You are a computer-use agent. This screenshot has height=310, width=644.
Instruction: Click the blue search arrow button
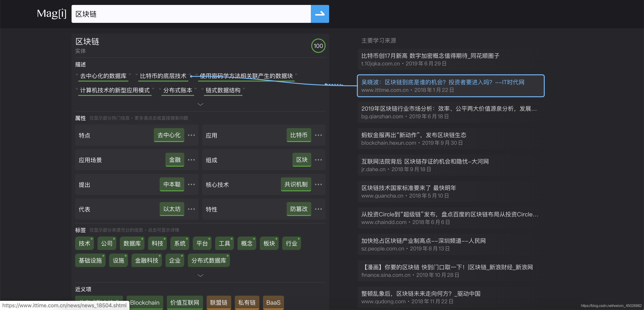click(320, 14)
